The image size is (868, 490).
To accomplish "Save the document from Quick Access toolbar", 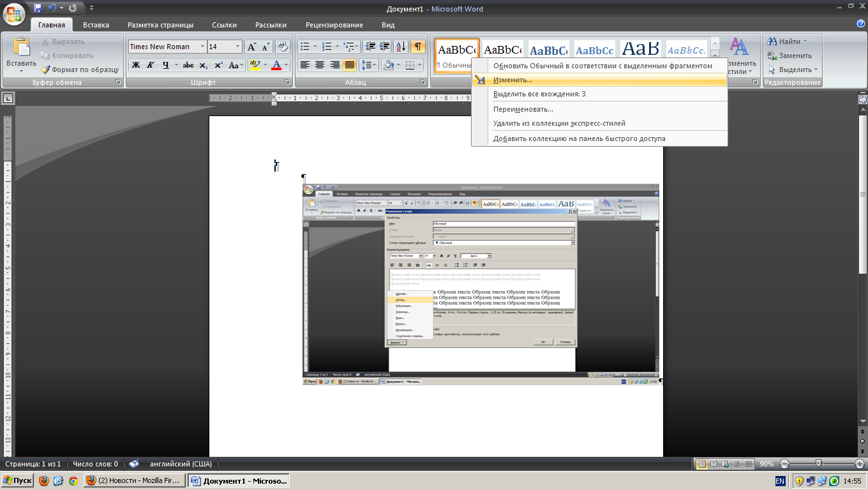I will point(38,9).
